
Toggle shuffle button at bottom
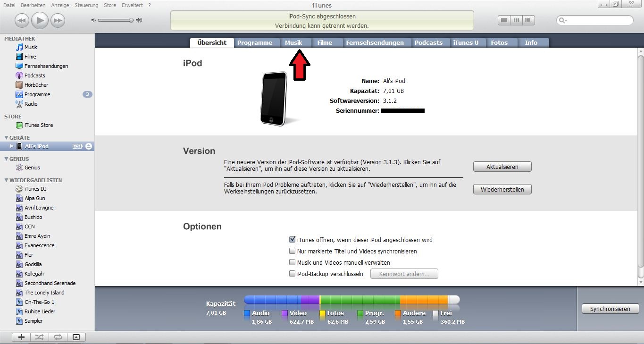40,337
